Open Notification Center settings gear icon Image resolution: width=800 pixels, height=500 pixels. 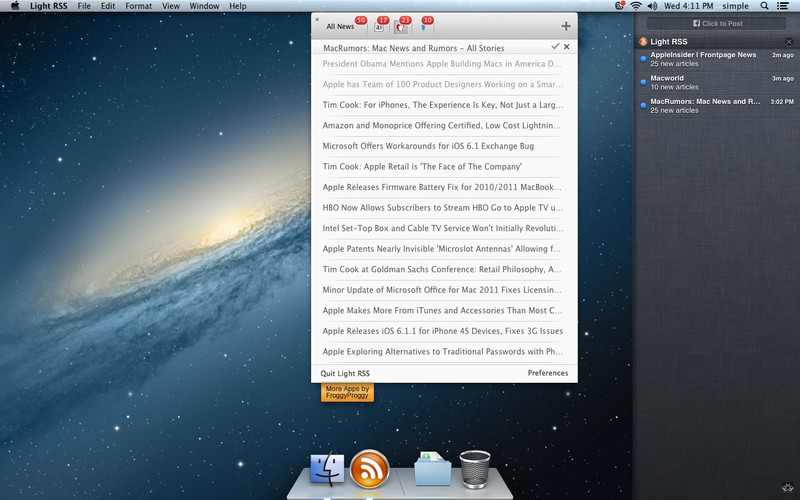pyautogui.click(x=786, y=487)
